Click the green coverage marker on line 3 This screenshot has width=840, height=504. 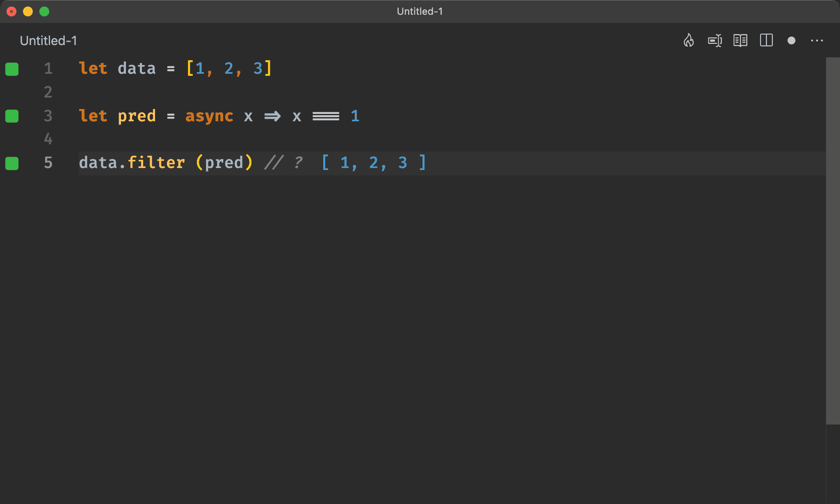click(12, 116)
